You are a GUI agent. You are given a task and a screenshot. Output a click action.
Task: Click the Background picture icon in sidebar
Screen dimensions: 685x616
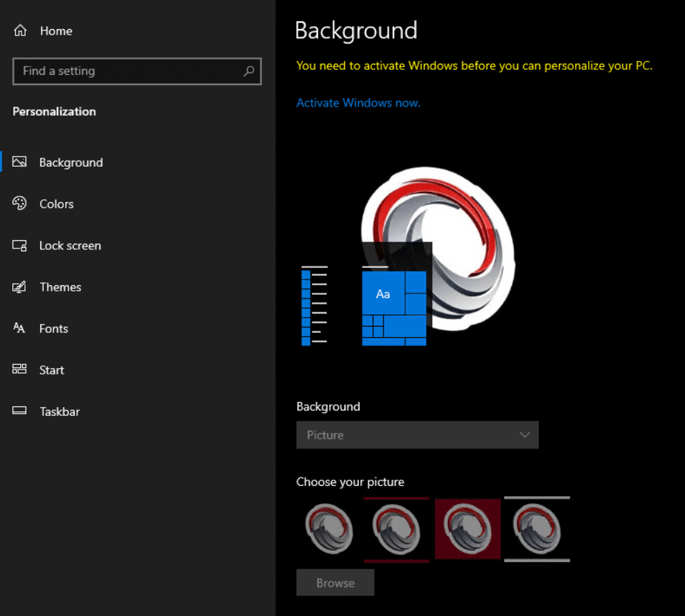(19, 162)
